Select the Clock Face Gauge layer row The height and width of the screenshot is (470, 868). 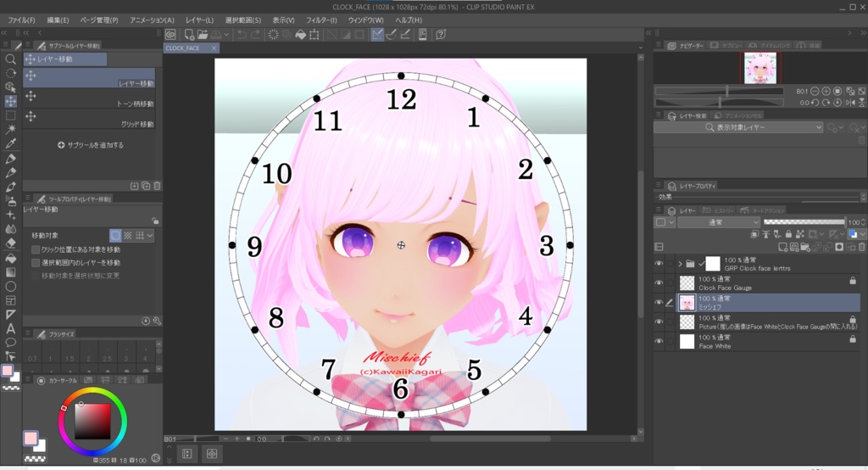click(769, 283)
